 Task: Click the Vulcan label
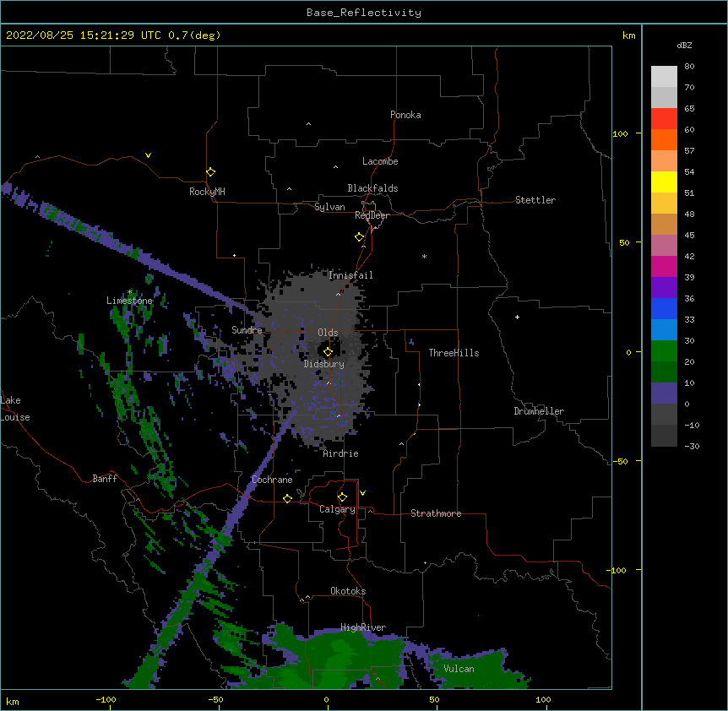coord(459,669)
